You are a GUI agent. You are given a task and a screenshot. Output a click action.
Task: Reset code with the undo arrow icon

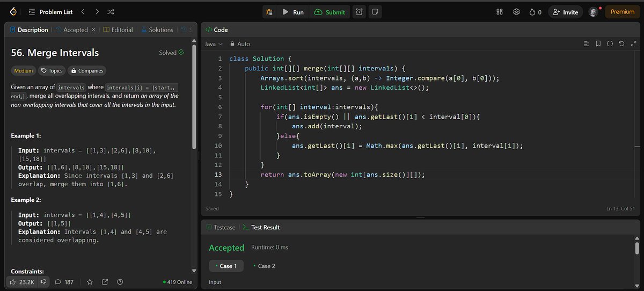pos(621,43)
